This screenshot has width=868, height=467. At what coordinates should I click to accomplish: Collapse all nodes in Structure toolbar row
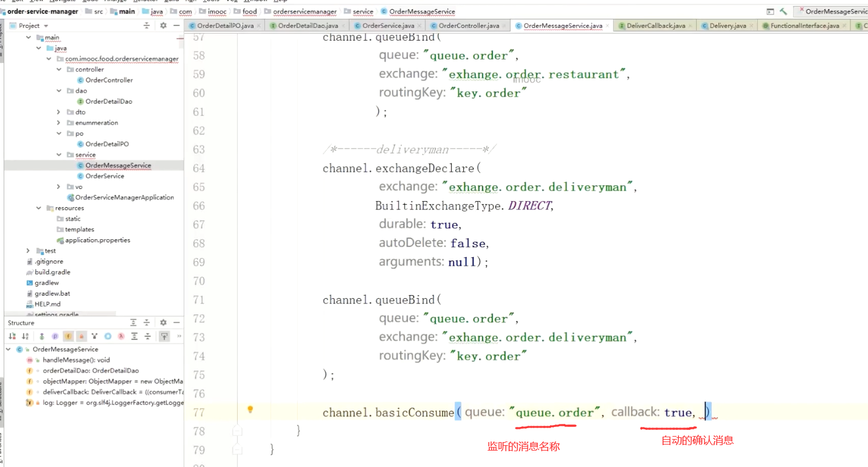pyautogui.click(x=148, y=336)
